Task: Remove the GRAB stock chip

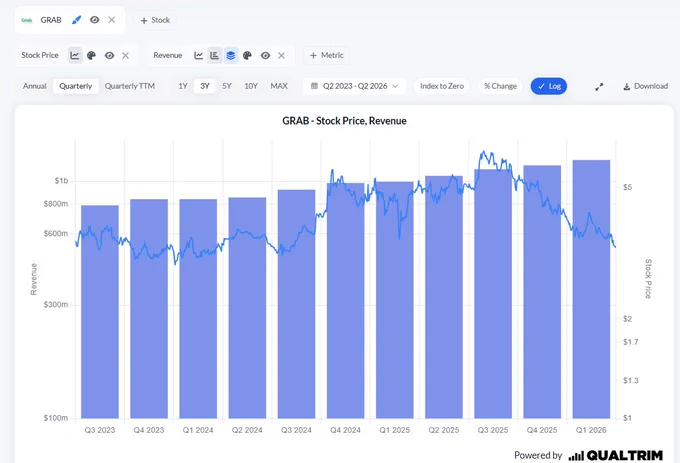Action: 112,20
